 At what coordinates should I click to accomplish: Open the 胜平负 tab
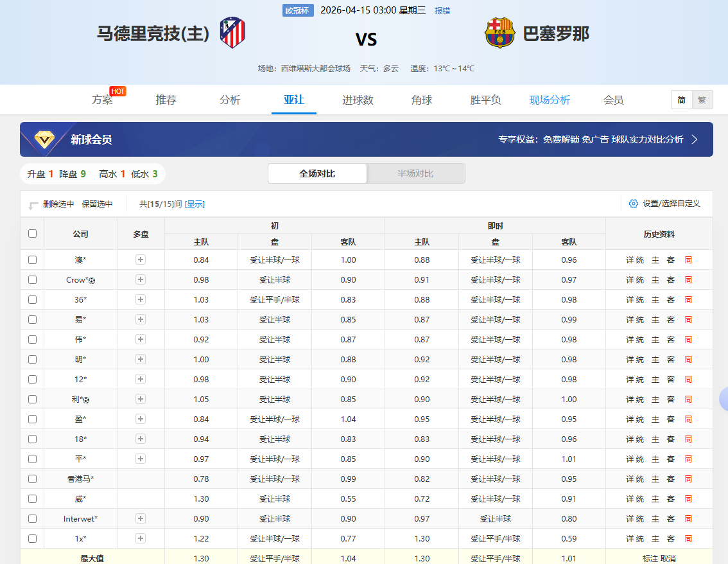pos(485,100)
